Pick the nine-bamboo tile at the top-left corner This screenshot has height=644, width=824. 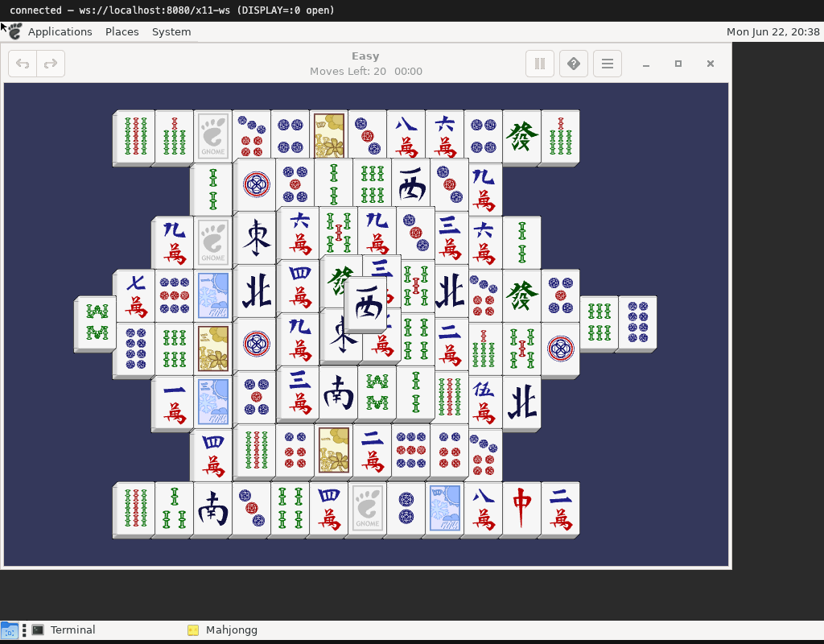click(135, 136)
